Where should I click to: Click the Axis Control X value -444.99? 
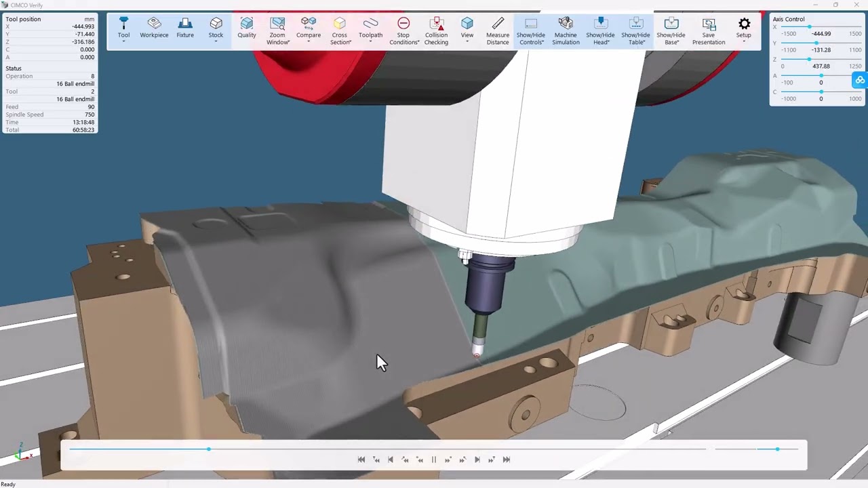(821, 34)
